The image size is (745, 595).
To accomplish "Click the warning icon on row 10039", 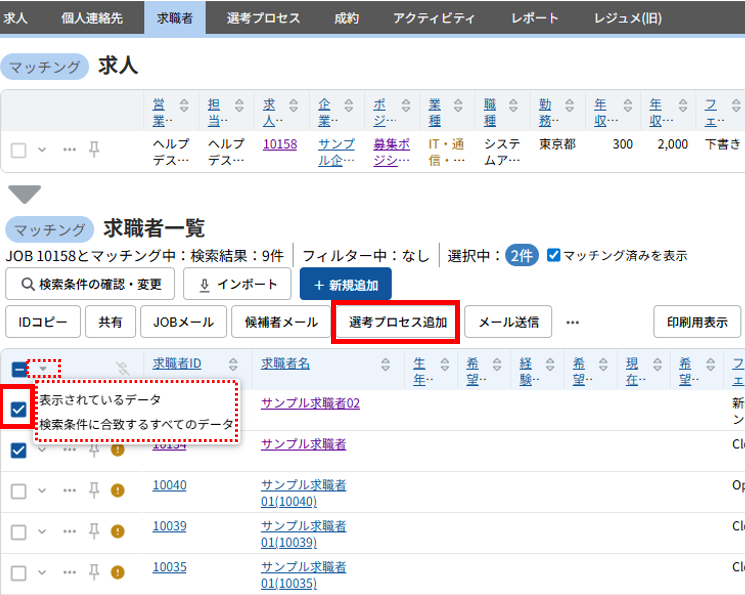I will [x=118, y=531].
